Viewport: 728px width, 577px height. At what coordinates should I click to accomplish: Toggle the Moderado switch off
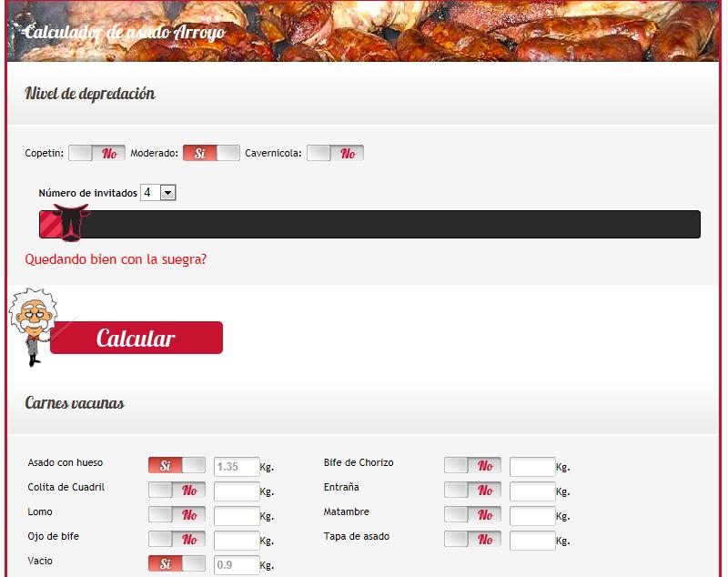(x=211, y=153)
